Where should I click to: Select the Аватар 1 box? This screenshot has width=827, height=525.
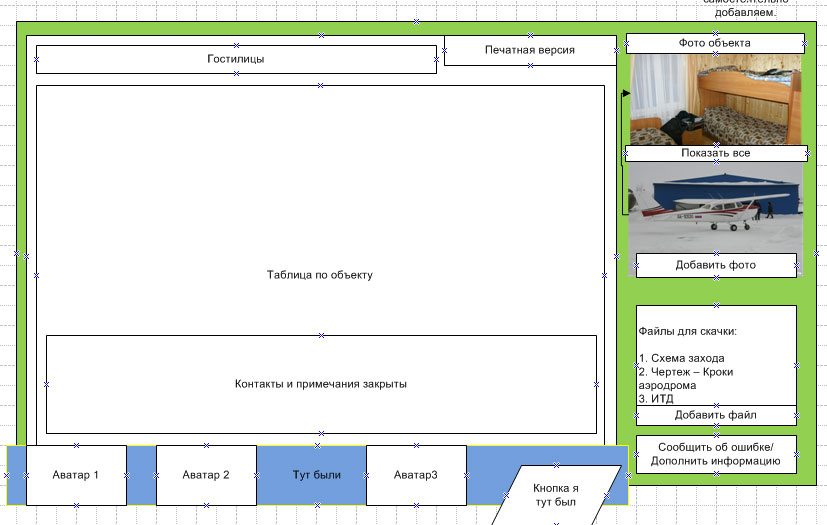click(76, 475)
